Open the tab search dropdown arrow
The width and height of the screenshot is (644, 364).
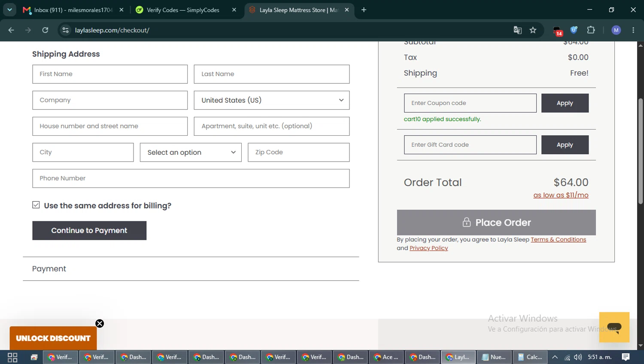9,9
